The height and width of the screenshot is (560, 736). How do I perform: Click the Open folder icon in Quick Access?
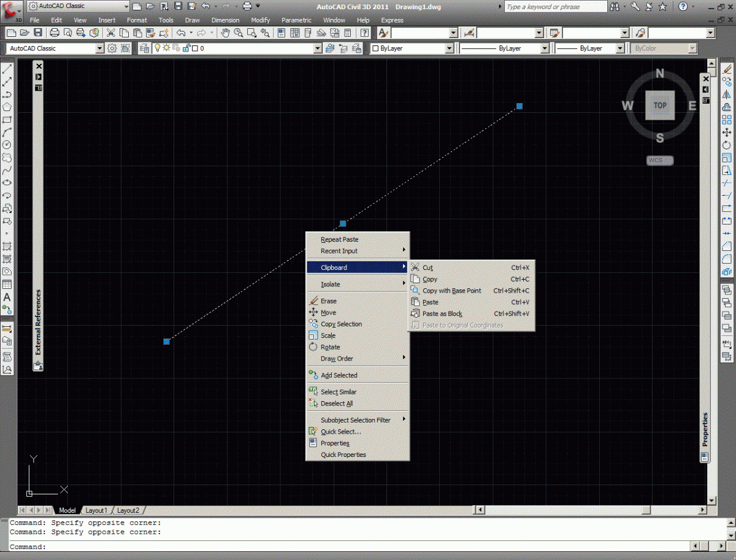pos(150,6)
